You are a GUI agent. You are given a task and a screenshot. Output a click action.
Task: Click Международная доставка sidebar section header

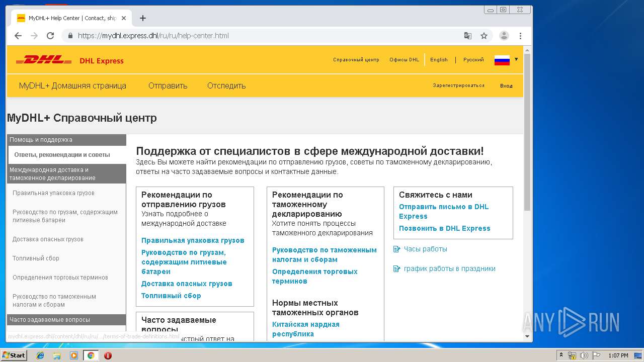(67, 174)
